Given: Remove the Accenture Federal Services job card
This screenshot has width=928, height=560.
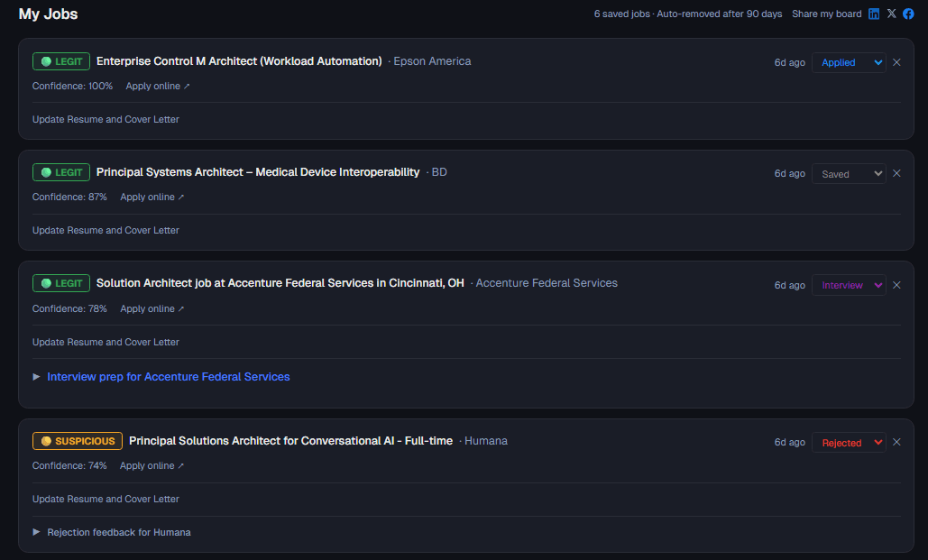Looking at the screenshot, I should coord(896,285).
